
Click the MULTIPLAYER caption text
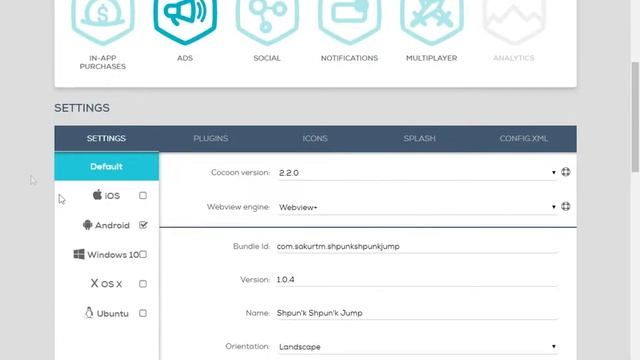pyautogui.click(x=431, y=58)
